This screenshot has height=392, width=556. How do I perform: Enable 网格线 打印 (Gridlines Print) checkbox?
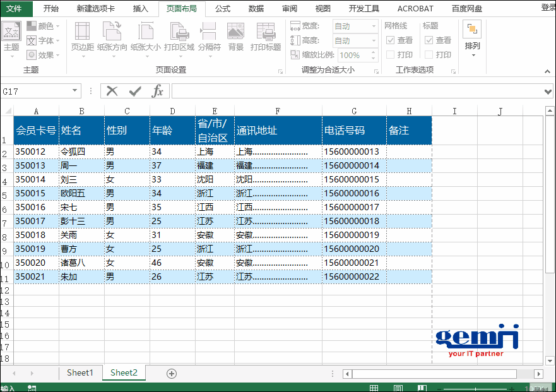coord(391,55)
